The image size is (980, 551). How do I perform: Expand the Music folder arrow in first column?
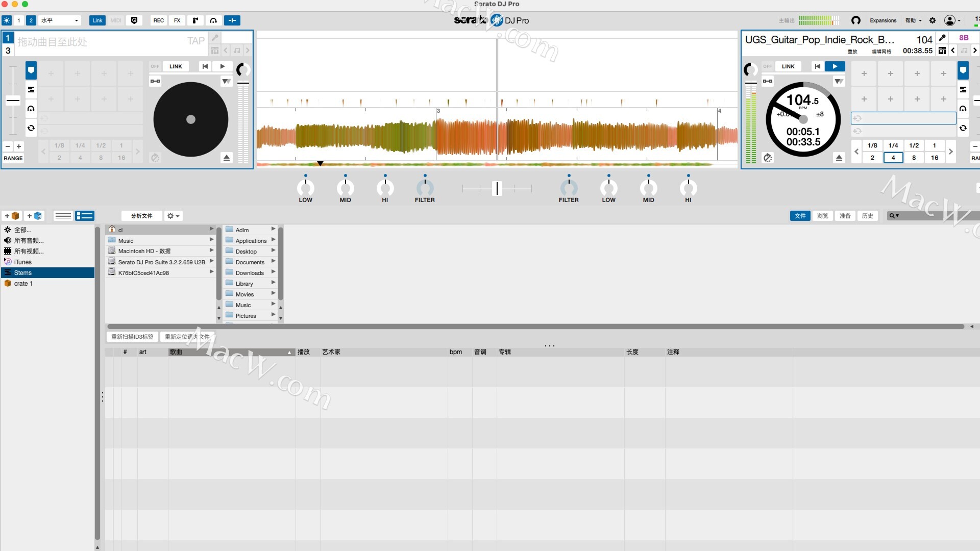[211, 240]
